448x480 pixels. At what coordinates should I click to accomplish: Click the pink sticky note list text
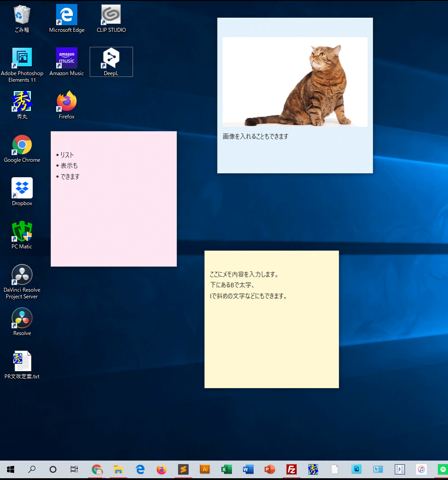pyautogui.click(x=69, y=166)
